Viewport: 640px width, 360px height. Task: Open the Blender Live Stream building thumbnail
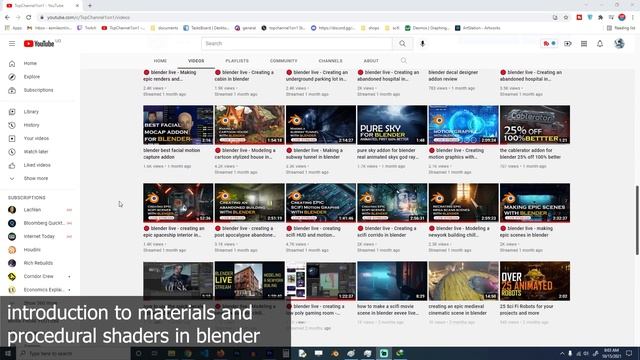(249, 281)
